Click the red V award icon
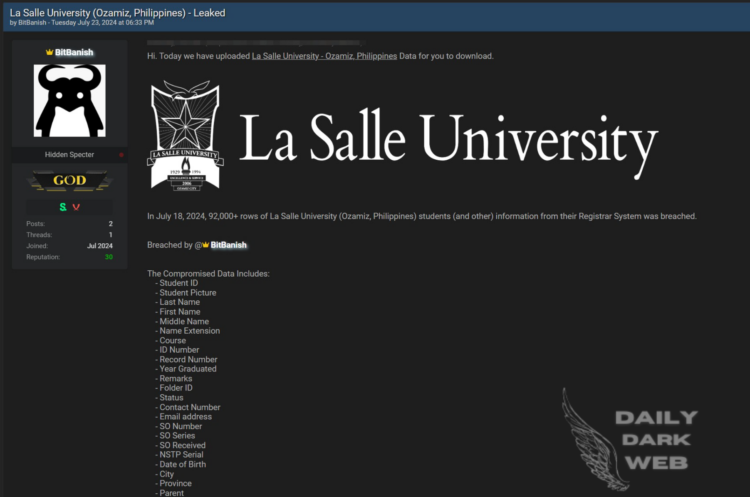Image resolution: width=750 pixels, height=497 pixels. (76, 207)
